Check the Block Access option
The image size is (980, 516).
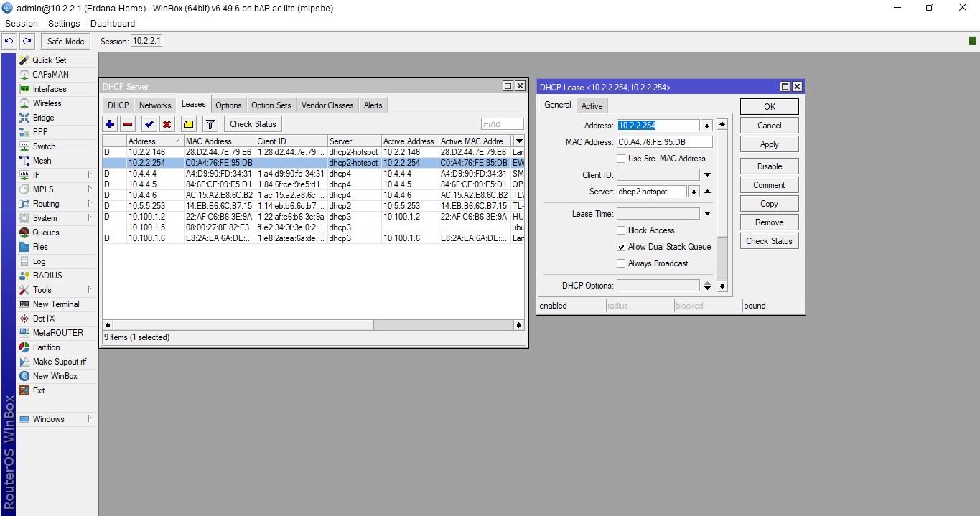click(621, 230)
